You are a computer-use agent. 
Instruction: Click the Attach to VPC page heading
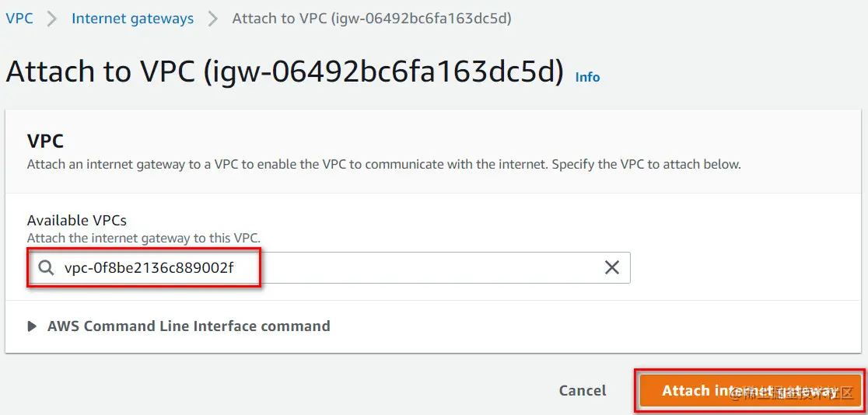point(285,71)
